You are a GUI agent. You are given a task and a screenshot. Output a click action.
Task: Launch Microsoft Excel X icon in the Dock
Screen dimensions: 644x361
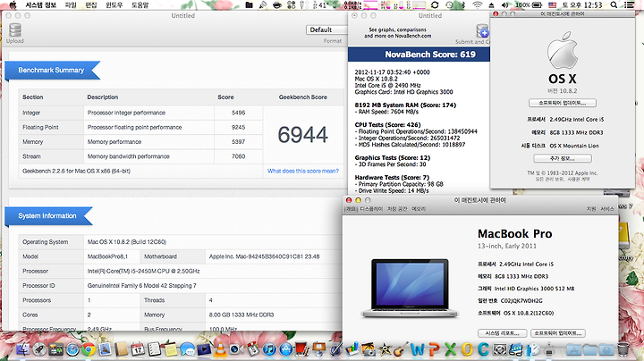pyautogui.click(x=451, y=349)
